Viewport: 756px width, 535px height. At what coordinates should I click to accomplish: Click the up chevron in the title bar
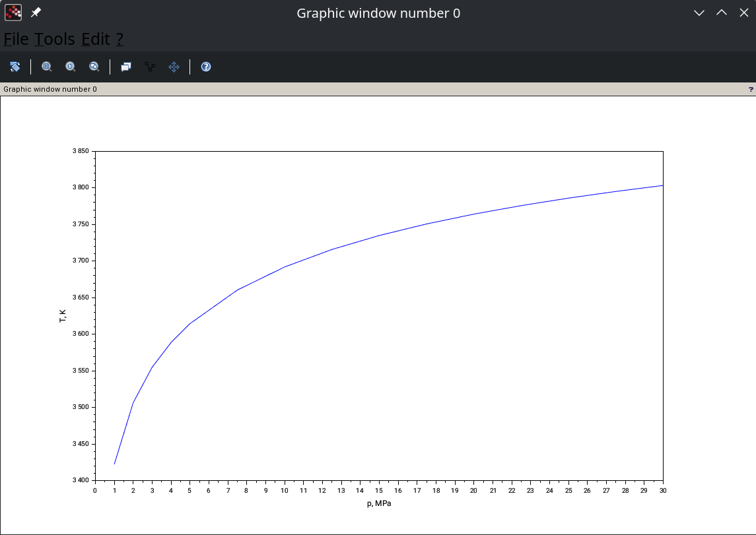coord(722,12)
